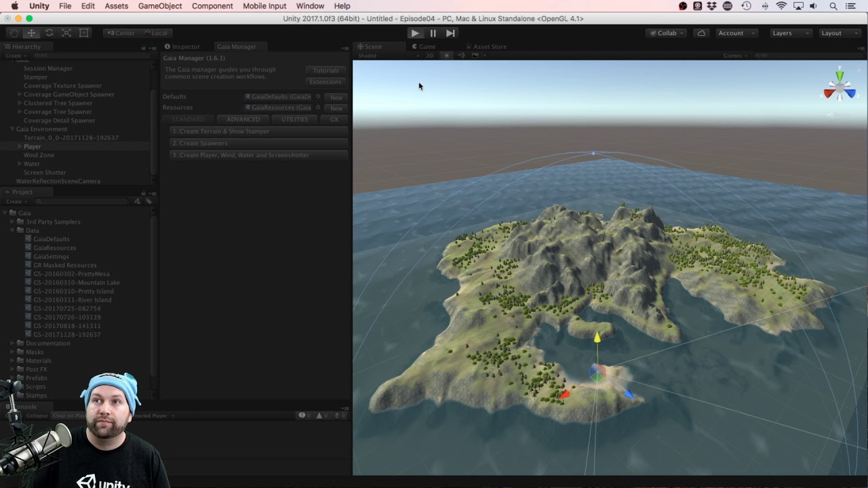
Task: Collapse the Data folder
Action: pos(12,230)
